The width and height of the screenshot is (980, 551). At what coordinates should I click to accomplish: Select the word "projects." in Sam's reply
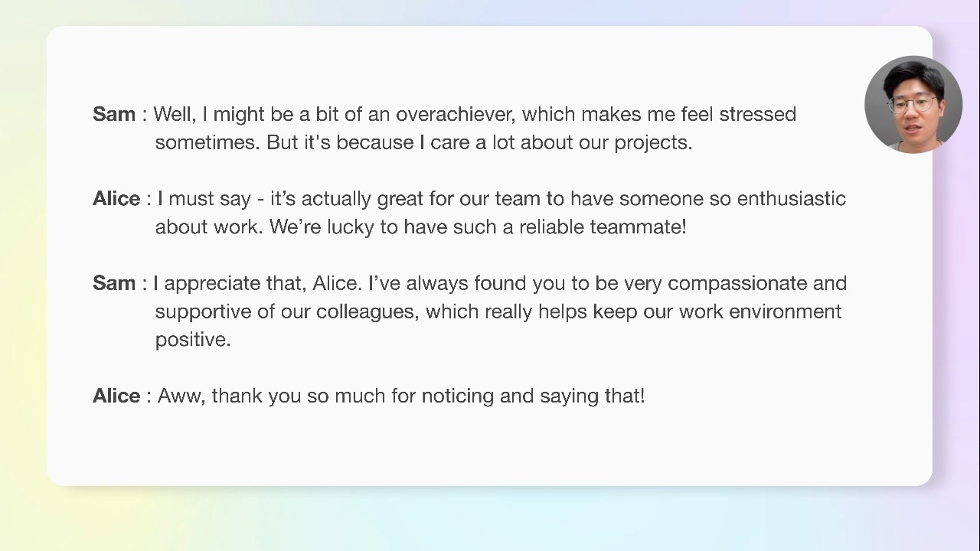(653, 143)
